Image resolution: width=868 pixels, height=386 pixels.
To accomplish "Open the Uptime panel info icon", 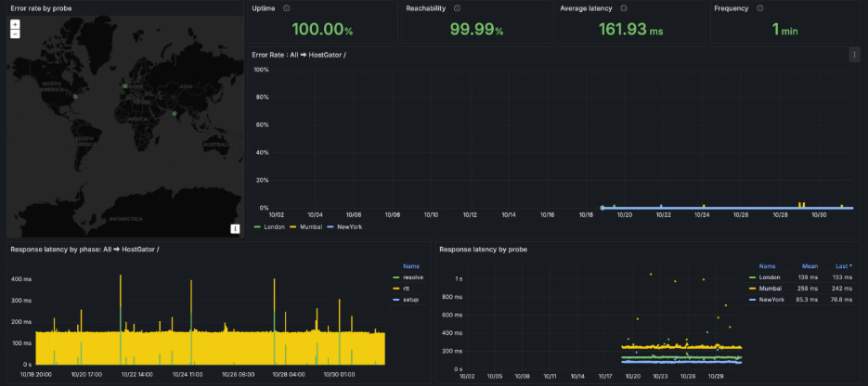I will pyautogui.click(x=286, y=8).
